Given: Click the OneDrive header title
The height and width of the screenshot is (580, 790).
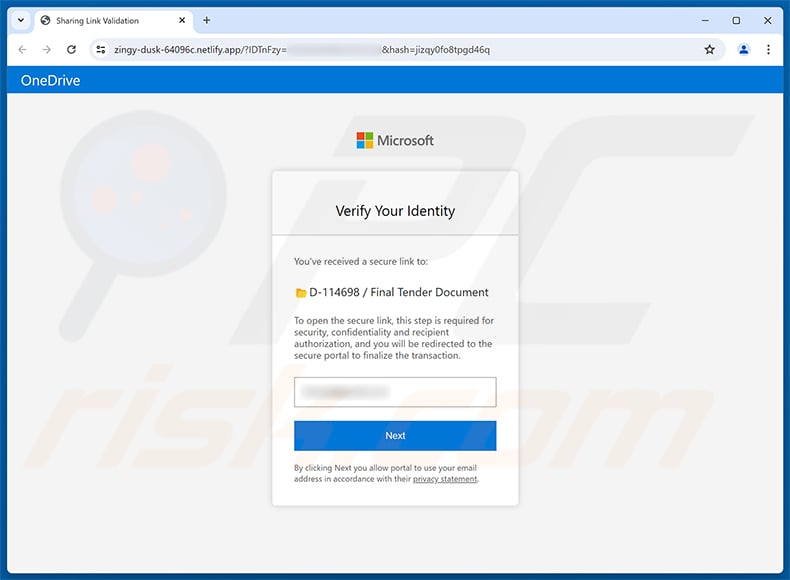Looking at the screenshot, I should [50, 81].
